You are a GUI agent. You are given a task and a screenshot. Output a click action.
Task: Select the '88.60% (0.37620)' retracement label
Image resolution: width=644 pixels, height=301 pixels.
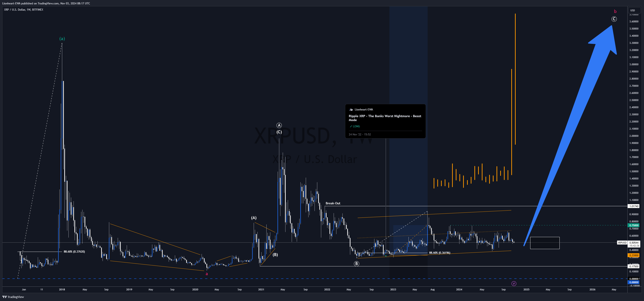pos(74,251)
